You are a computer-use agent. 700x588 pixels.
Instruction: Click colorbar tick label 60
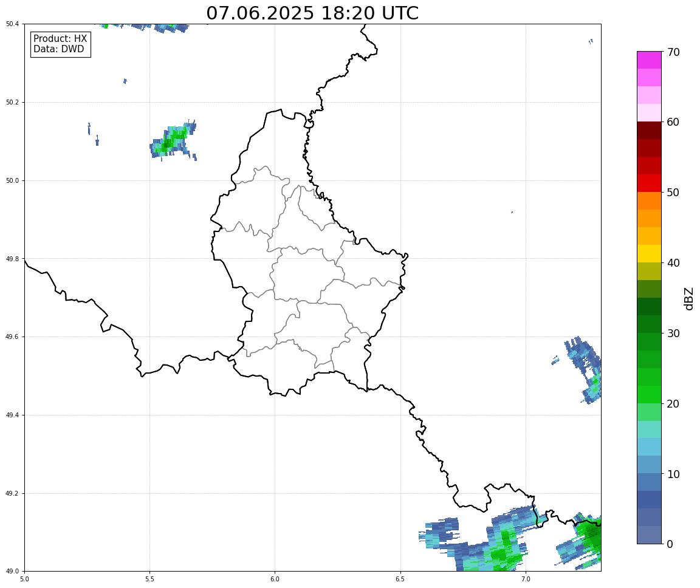673,122
